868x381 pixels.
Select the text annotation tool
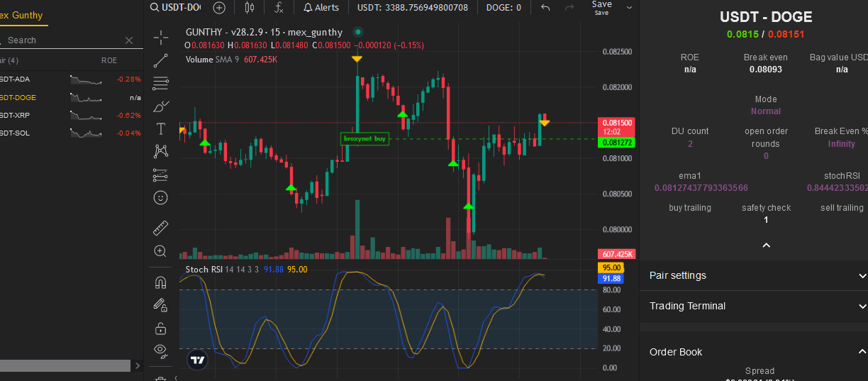coord(161,128)
